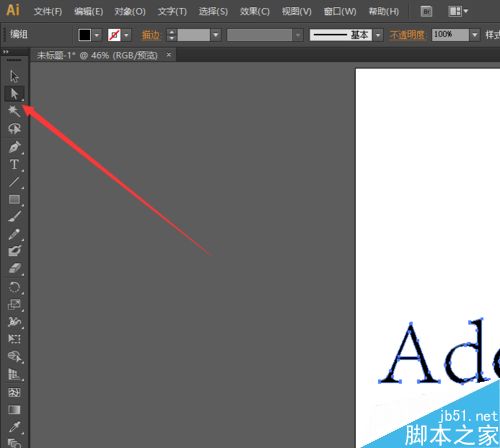The image size is (500, 448).
Task: Select the Paintbrush tool
Action: (x=14, y=217)
